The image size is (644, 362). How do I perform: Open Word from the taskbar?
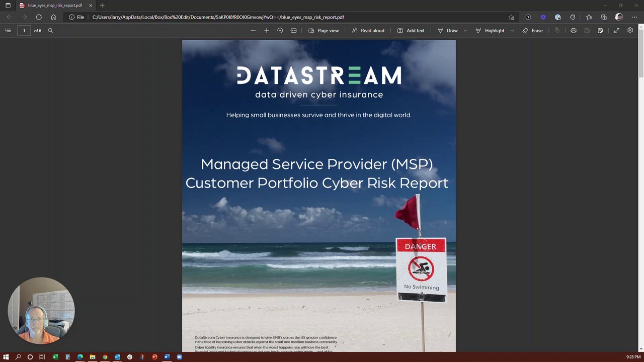pyautogui.click(x=167, y=357)
